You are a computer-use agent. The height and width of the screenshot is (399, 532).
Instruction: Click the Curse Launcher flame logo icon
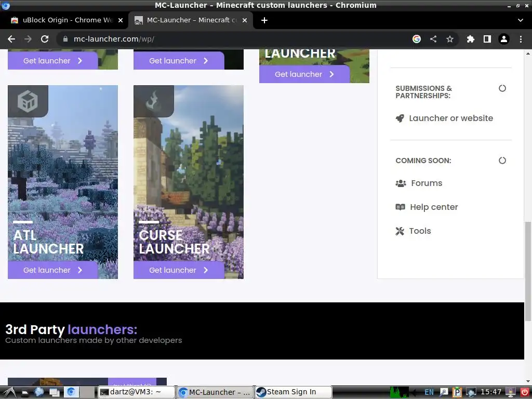click(x=154, y=101)
